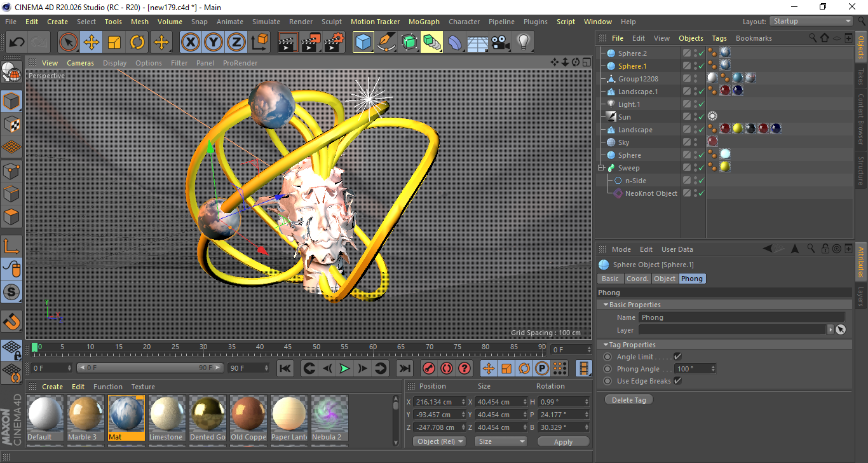
Task: Select Group12208 in object list
Action: pyautogui.click(x=638, y=79)
